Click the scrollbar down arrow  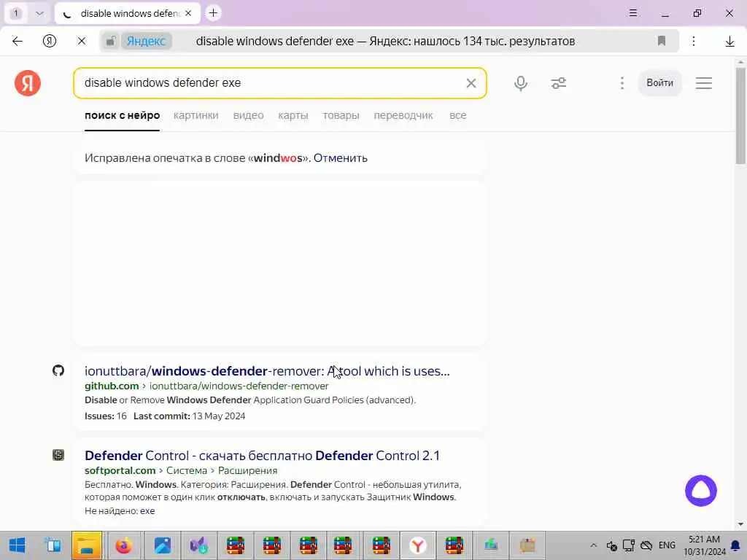tap(740, 525)
